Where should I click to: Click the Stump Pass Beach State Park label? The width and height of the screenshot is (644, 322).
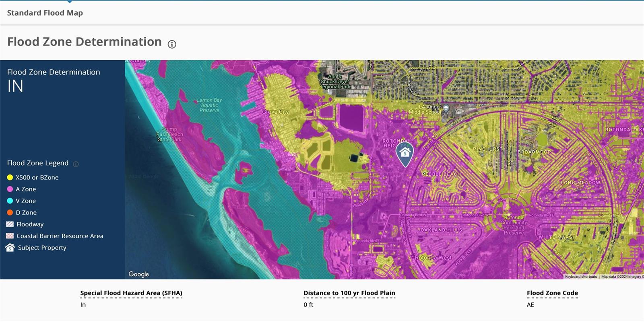(169, 134)
